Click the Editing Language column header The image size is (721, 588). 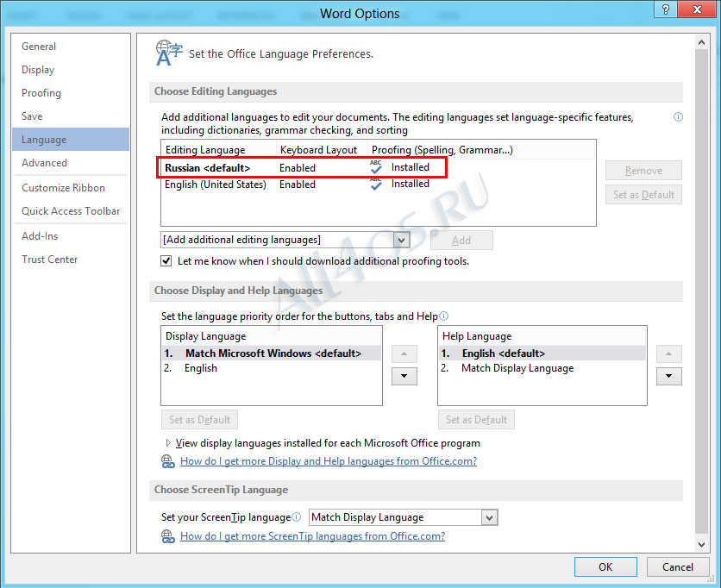point(218,150)
